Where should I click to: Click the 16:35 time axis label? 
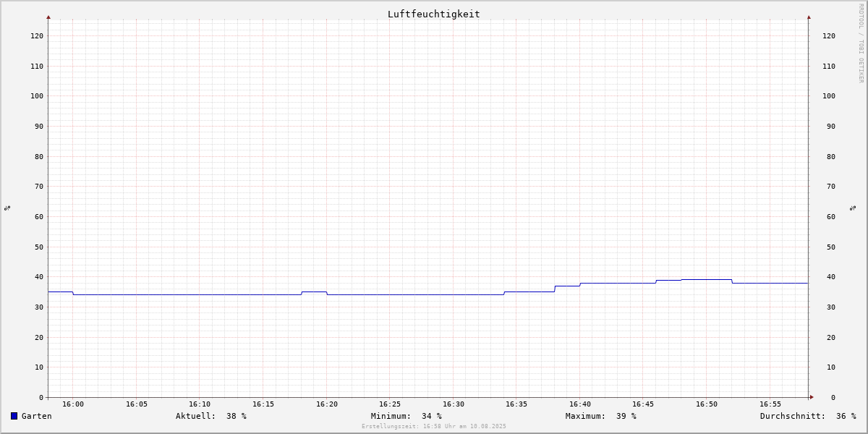pyautogui.click(x=516, y=404)
